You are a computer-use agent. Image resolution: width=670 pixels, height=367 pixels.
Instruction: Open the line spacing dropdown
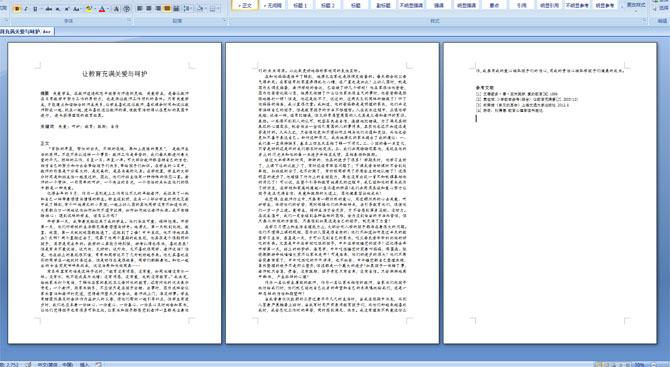coord(188,9)
